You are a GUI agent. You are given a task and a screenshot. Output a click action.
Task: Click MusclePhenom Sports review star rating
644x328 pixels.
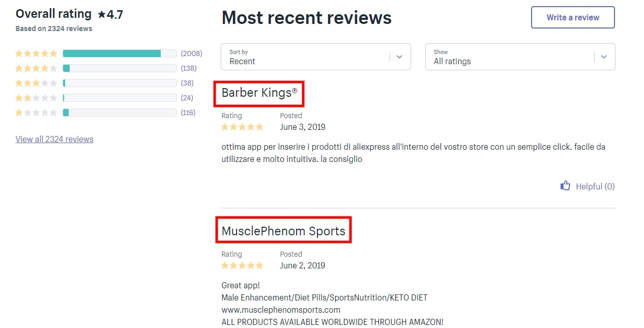[242, 265]
